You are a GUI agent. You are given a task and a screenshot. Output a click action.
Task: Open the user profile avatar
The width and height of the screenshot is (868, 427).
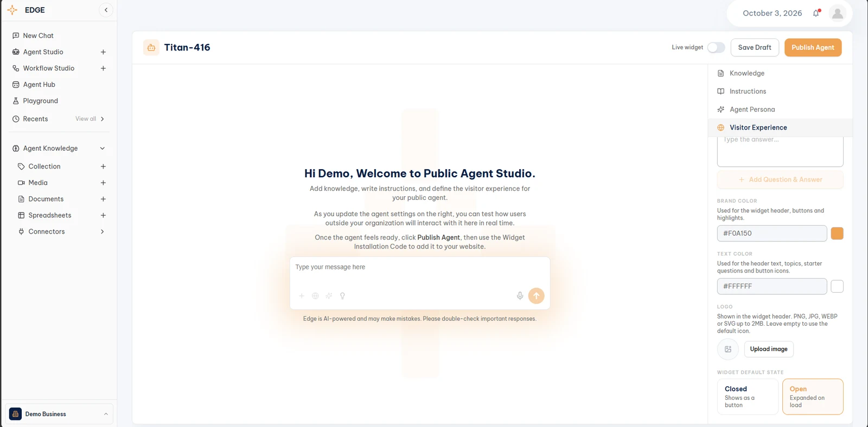click(x=838, y=13)
